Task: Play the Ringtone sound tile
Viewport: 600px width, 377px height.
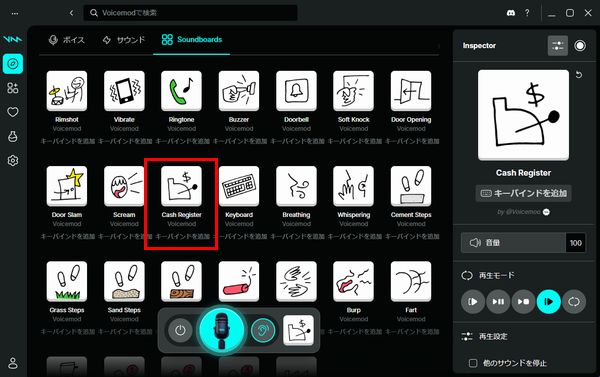Action: 181,91
